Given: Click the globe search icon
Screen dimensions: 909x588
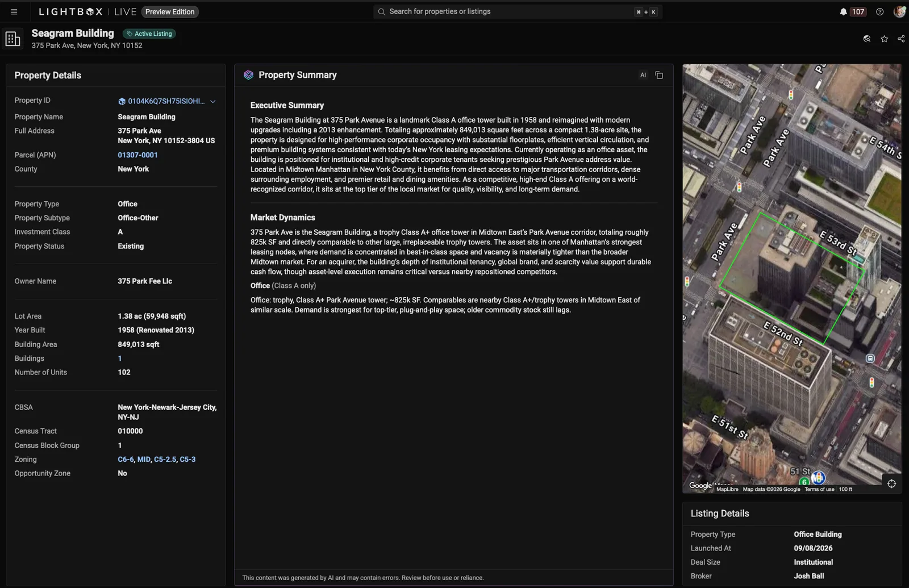Looking at the screenshot, I should point(867,39).
